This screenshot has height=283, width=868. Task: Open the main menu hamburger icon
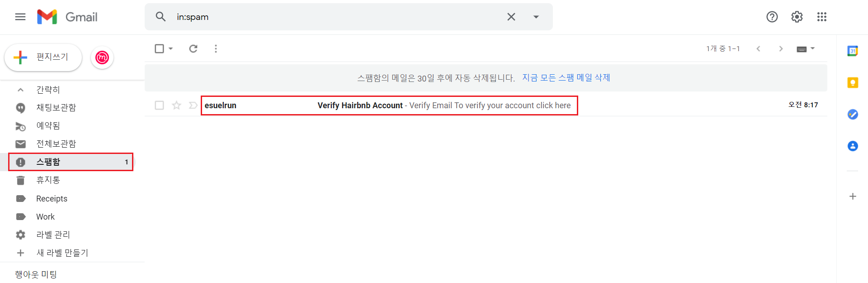tap(20, 17)
